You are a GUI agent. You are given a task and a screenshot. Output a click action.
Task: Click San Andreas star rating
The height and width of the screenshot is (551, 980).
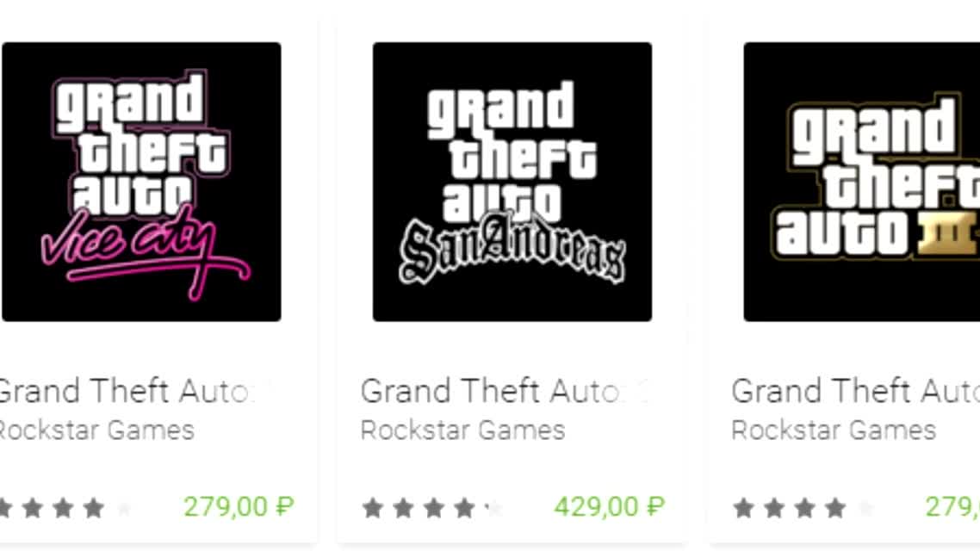coord(433,508)
